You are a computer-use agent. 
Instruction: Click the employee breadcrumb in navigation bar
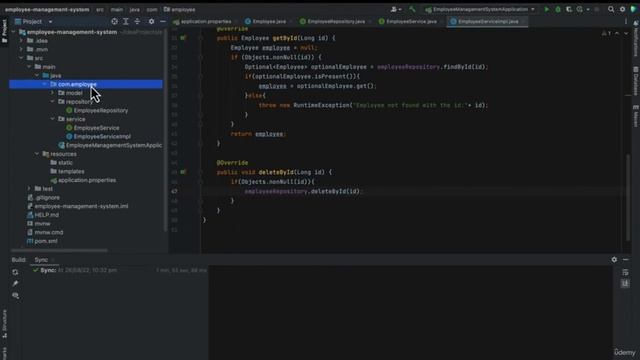click(180, 9)
